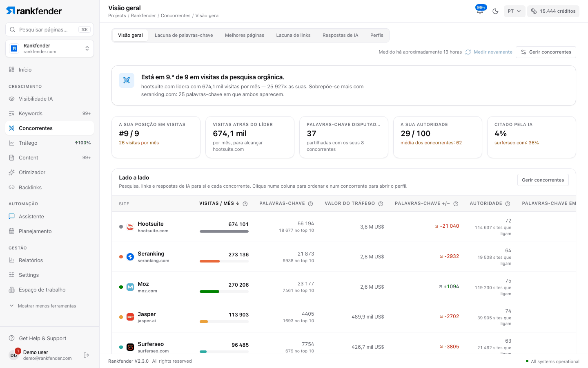Focus the Pesquisar páginas search field
This screenshot has width=588, height=368.
tap(50, 29)
